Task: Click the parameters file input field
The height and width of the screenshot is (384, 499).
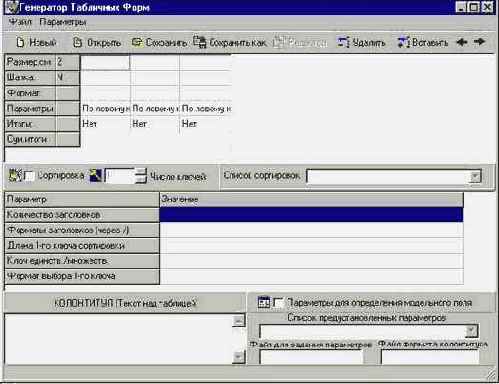Action: pos(311,357)
